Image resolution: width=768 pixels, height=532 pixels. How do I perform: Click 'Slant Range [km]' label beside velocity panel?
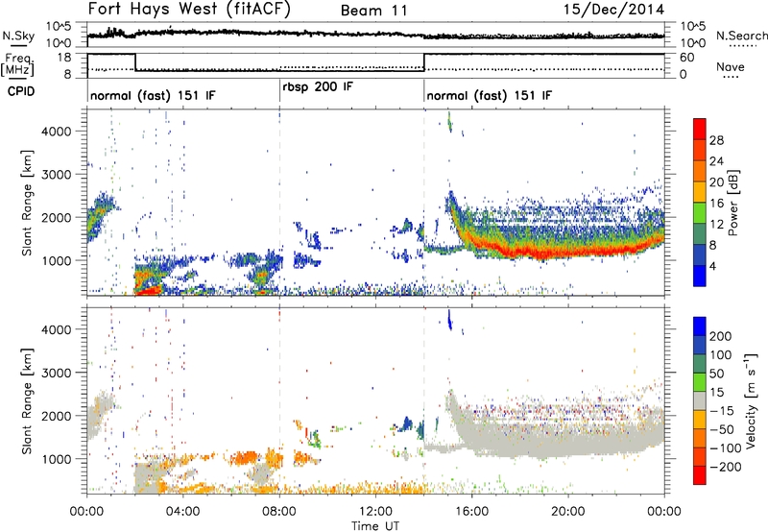[x=27, y=401]
